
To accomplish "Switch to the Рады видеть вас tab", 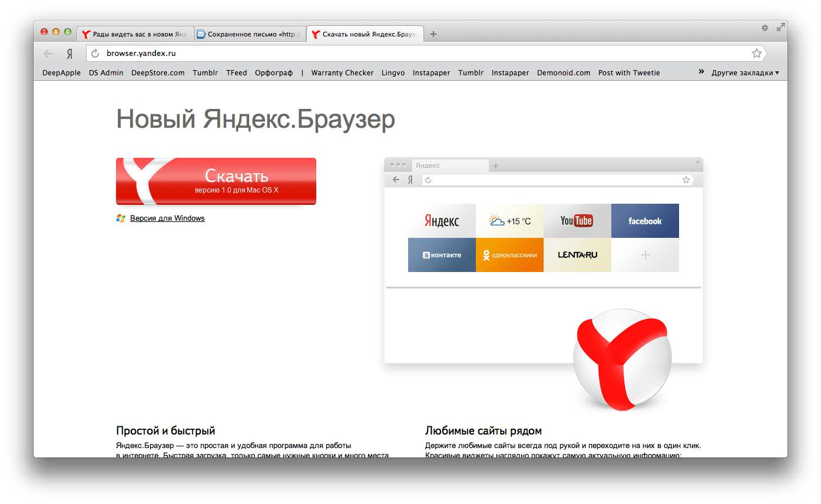I will tap(135, 34).
